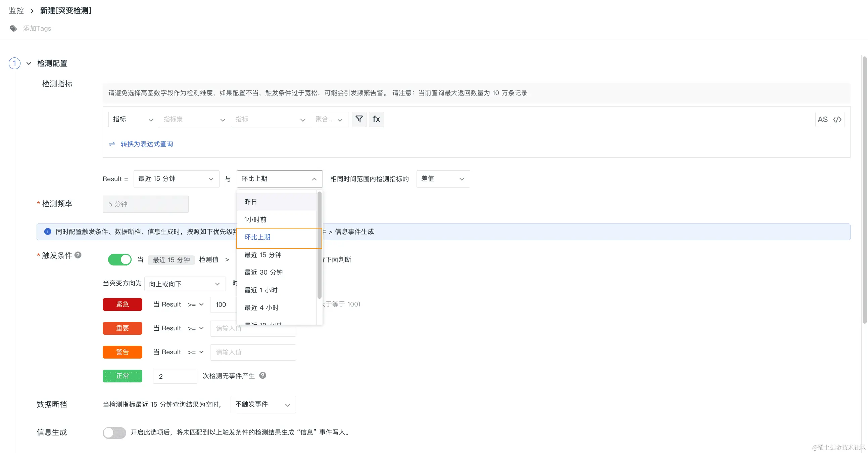
Task: Go to 监控 breadcrumb
Action: [x=16, y=10]
